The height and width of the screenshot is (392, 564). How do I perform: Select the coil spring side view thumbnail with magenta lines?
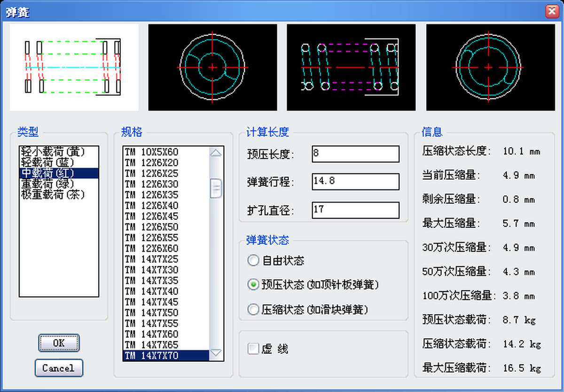(351, 68)
